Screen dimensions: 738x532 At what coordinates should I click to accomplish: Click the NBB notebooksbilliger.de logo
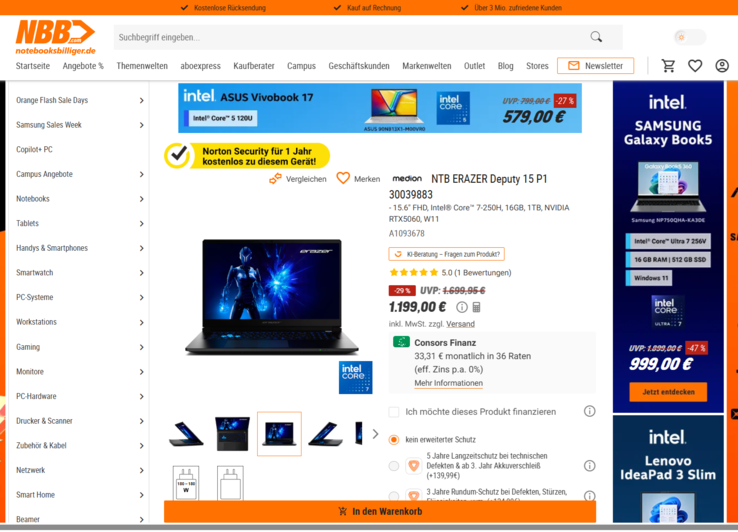point(56,37)
